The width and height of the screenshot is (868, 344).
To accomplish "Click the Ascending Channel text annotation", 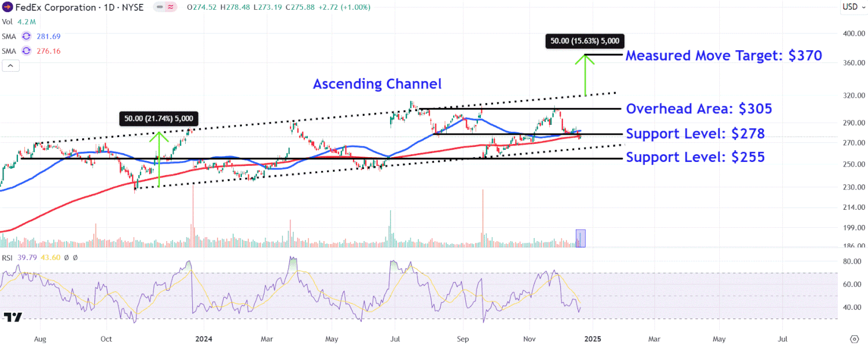I will (x=377, y=84).
